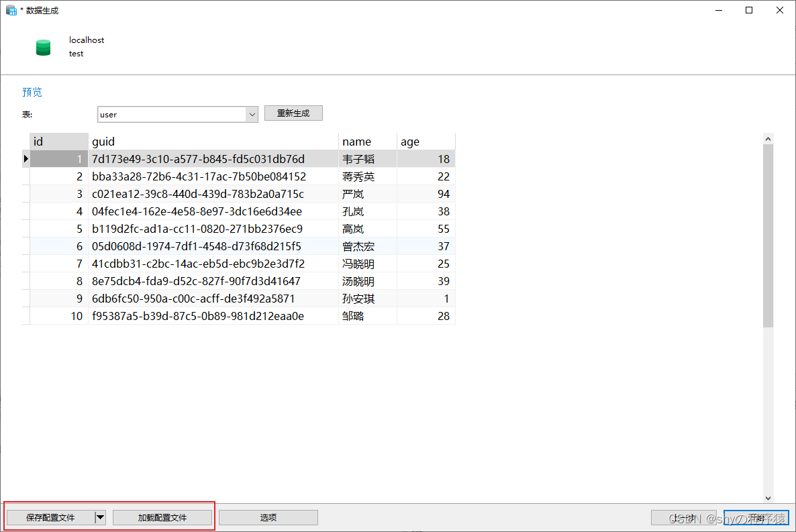Click the 加载配置文件 load profile button

(162, 517)
